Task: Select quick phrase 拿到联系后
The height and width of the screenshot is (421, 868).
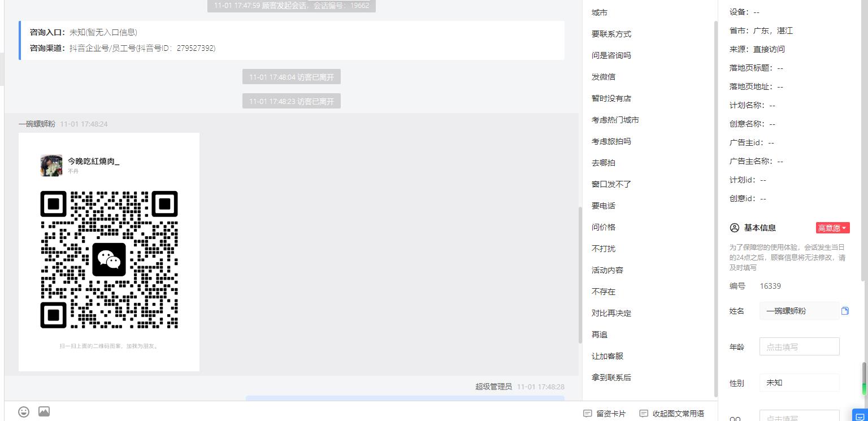Action: pos(611,377)
